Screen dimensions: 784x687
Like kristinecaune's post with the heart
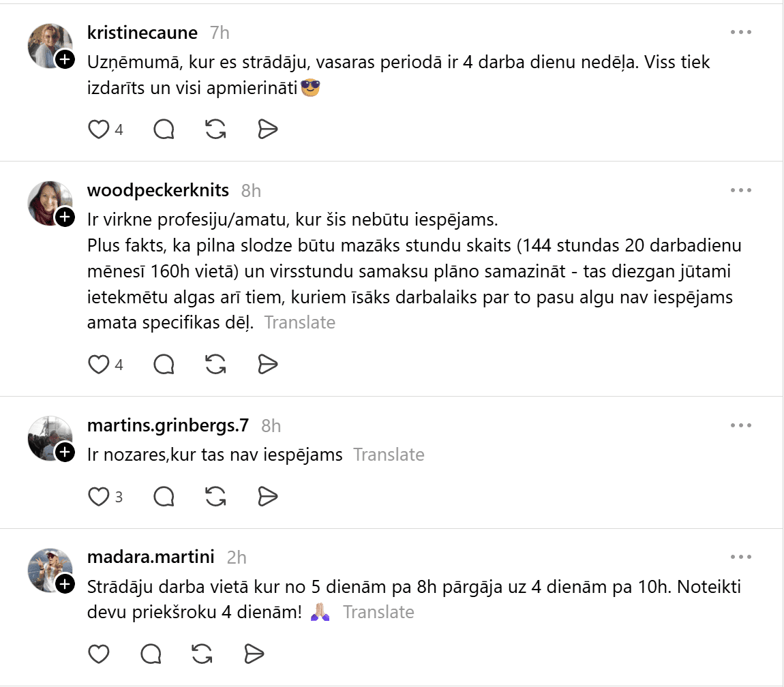click(x=100, y=129)
